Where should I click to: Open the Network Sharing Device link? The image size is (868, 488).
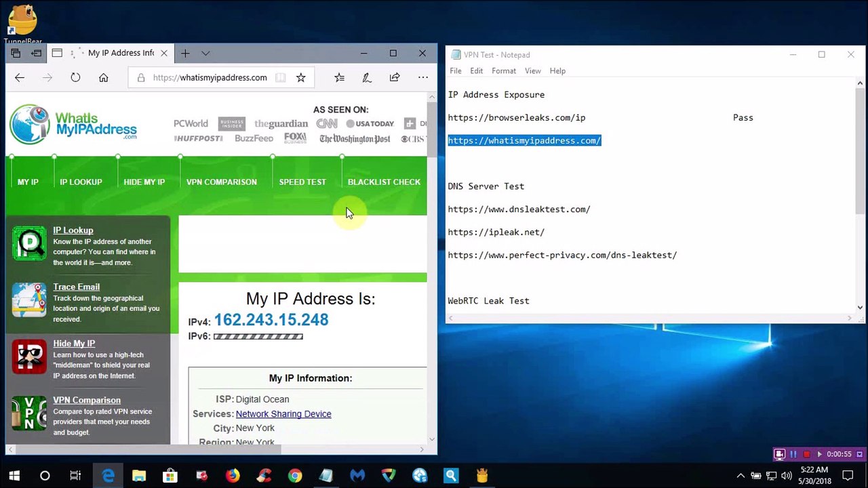point(283,414)
